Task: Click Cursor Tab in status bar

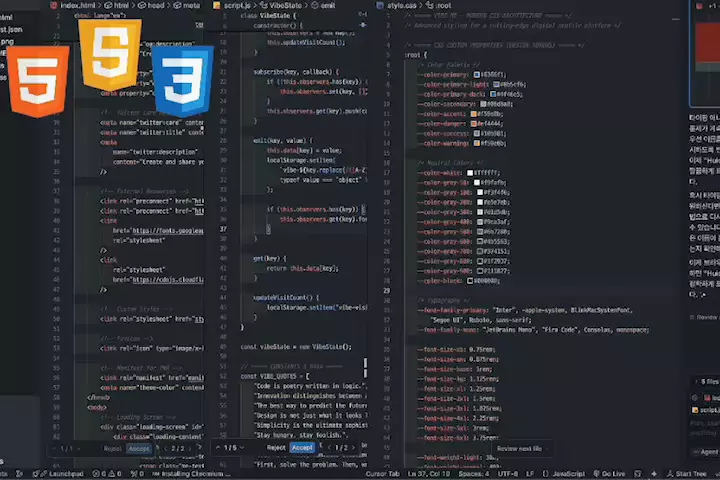Action: (x=382, y=474)
